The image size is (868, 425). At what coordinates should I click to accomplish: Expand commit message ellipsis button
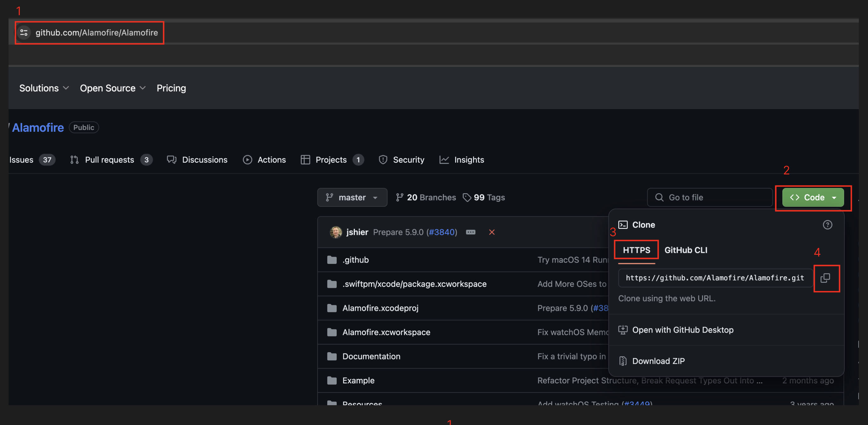pyautogui.click(x=471, y=232)
